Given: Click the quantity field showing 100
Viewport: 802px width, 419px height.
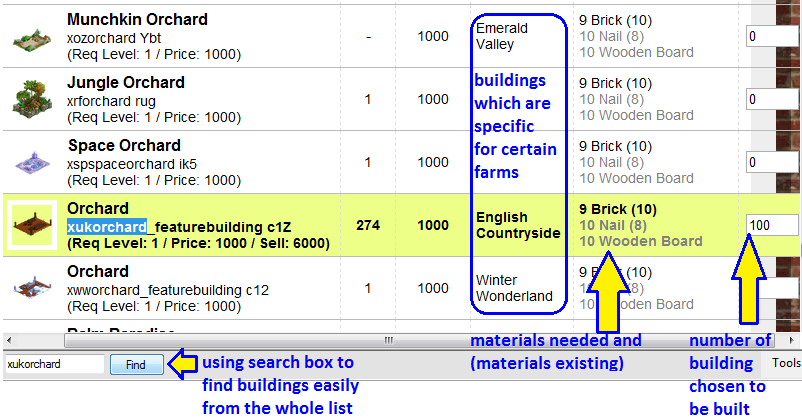Looking at the screenshot, I should click(x=772, y=225).
